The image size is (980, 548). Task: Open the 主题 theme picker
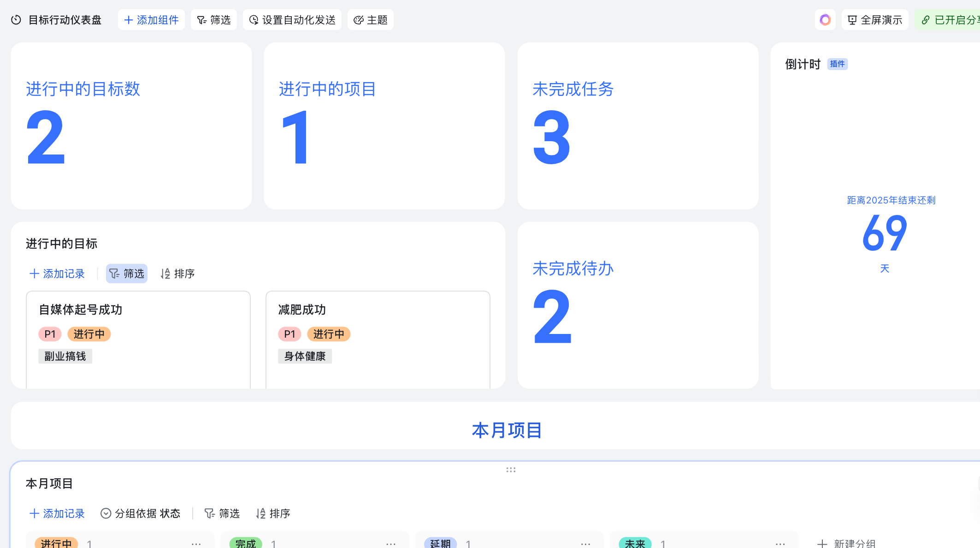click(x=370, y=20)
